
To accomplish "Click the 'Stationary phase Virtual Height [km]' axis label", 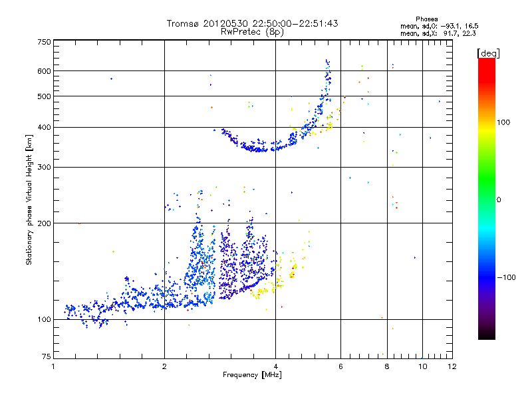I will coord(29,200).
